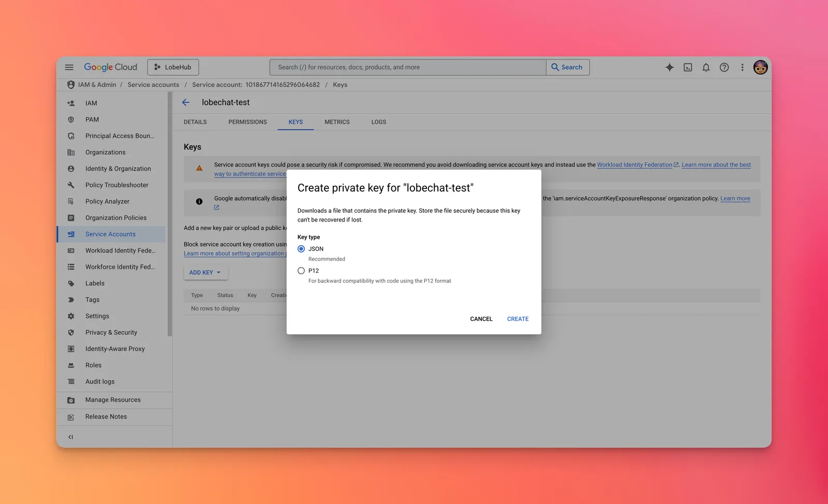828x504 pixels.
Task: Select the JSON key type radio button
Action: point(301,249)
